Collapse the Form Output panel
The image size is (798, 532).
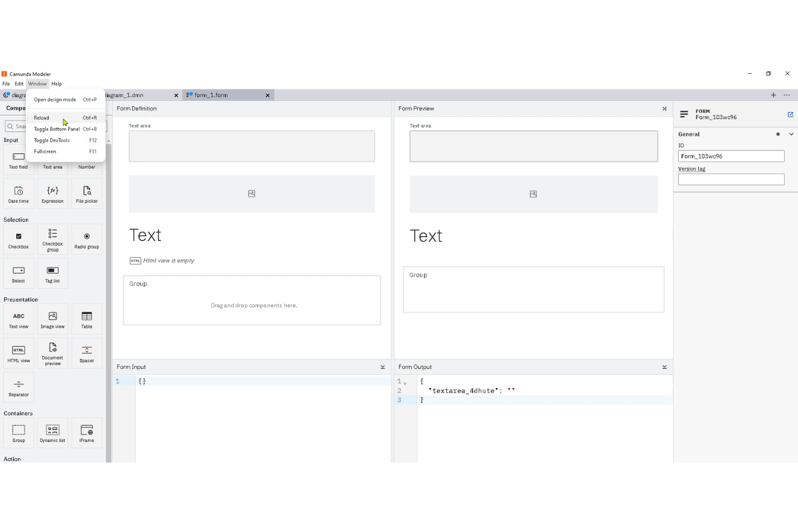pyautogui.click(x=664, y=367)
